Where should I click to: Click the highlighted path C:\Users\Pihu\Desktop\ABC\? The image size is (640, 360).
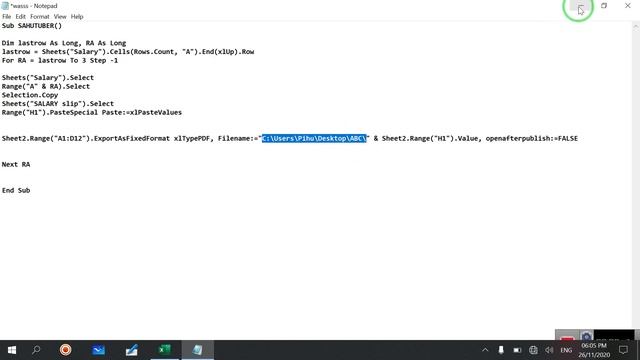point(314,138)
